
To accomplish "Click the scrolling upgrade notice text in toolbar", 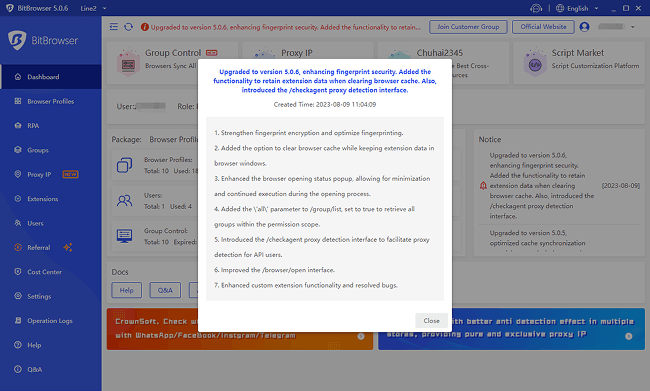I will [286, 27].
